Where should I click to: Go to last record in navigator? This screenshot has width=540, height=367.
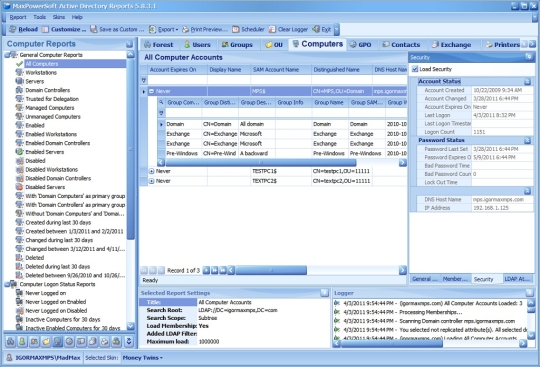click(222, 271)
